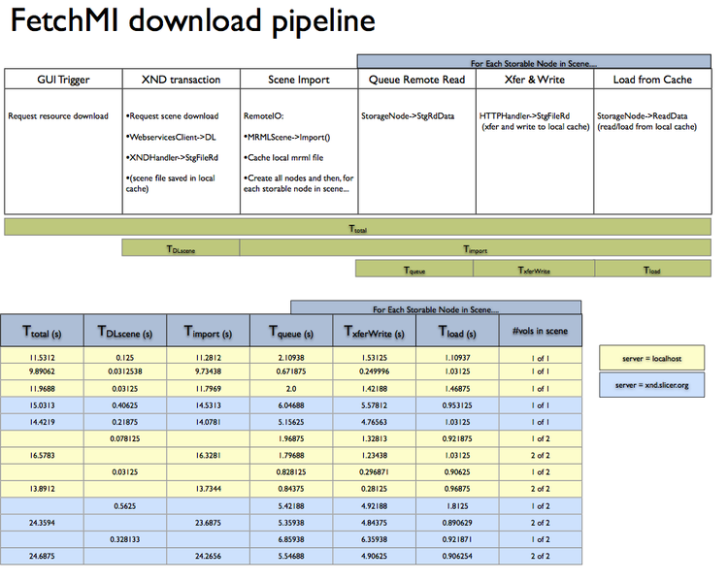Click the FetchMI download pipeline title
Screen dimensions: 728x580
[x=193, y=23]
